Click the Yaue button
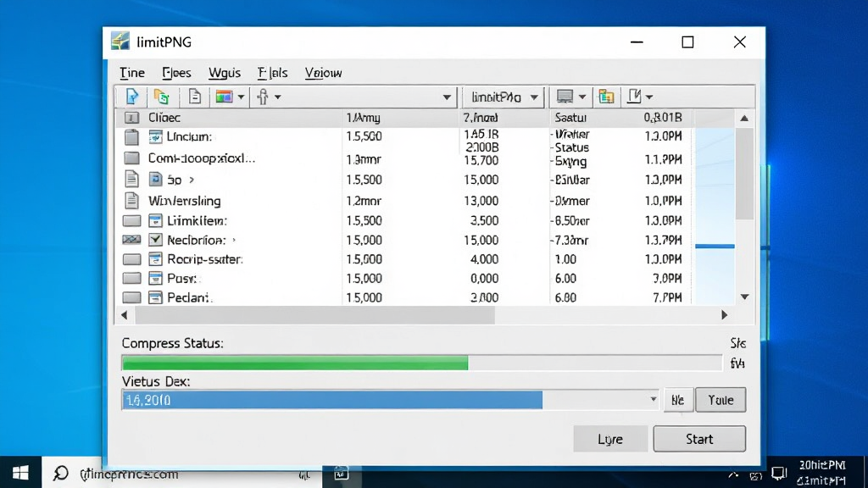The image size is (868, 488). pos(721,400)
